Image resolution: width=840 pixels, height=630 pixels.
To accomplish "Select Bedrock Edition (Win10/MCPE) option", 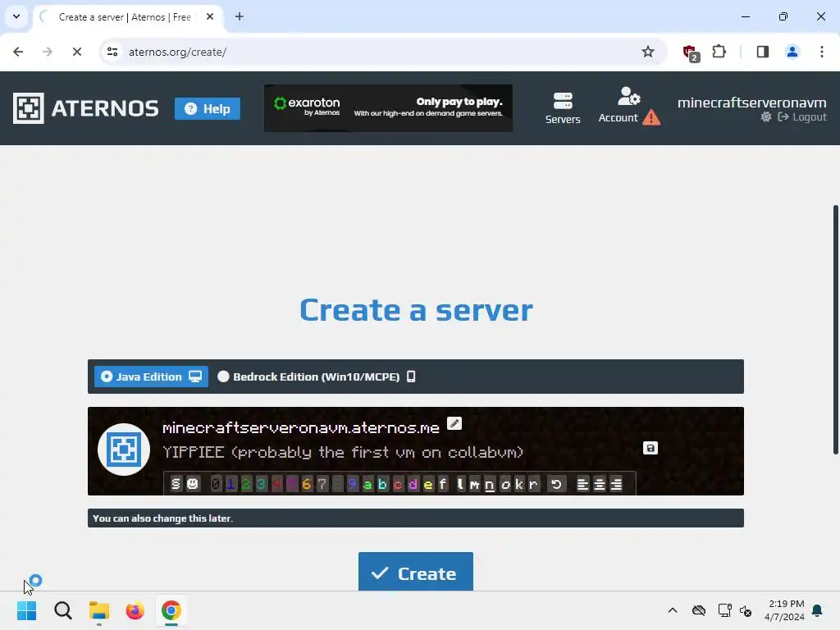I will click(316, 377).
